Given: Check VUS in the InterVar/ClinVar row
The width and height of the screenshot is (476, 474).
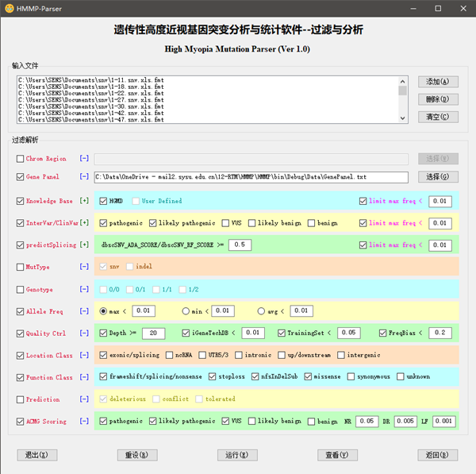Looking at the screenshot, I should [225, 223].
